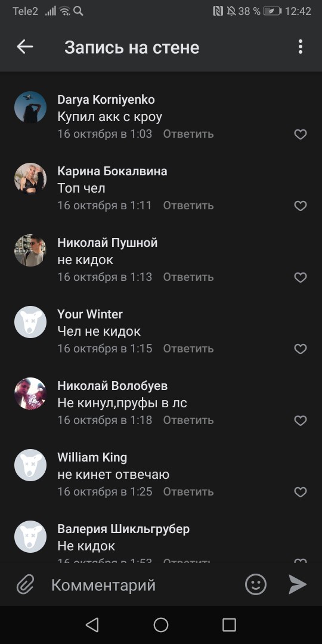Open the emoji smiley picker

click(256, 584)
